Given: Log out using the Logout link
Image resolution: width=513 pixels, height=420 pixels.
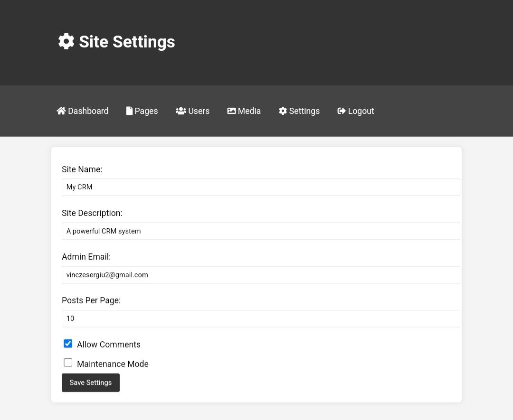Looking at the screenshot, I should click(361, 111).
